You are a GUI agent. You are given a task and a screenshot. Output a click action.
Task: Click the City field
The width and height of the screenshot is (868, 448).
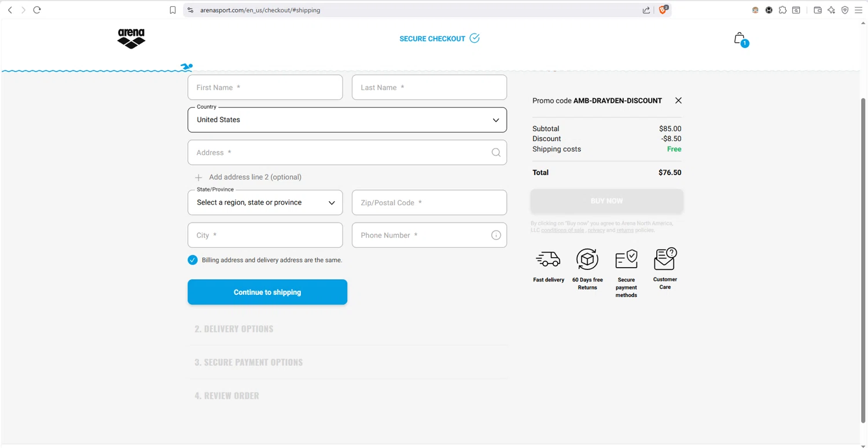[265, 235]
